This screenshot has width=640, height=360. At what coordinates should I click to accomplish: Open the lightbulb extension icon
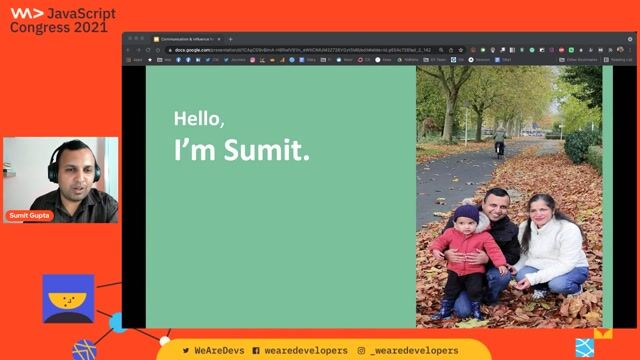(x=493, y=50)
